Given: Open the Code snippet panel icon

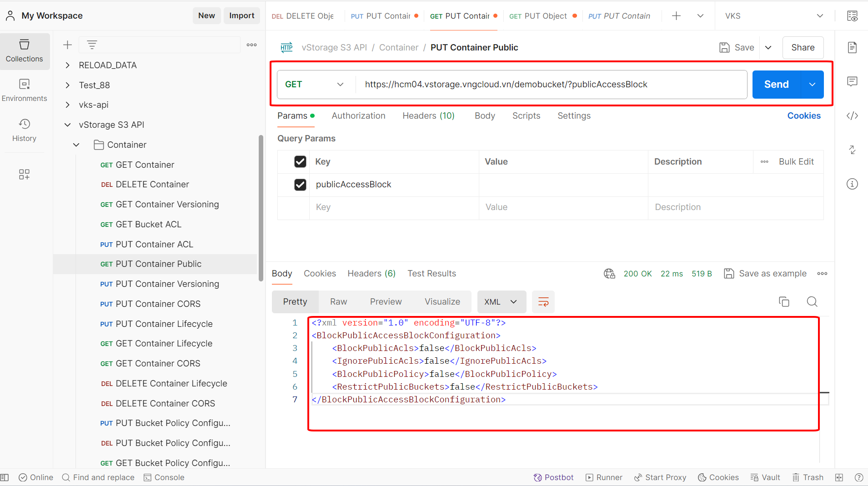Looking at the screenshot, I should [x=852, y=116].
